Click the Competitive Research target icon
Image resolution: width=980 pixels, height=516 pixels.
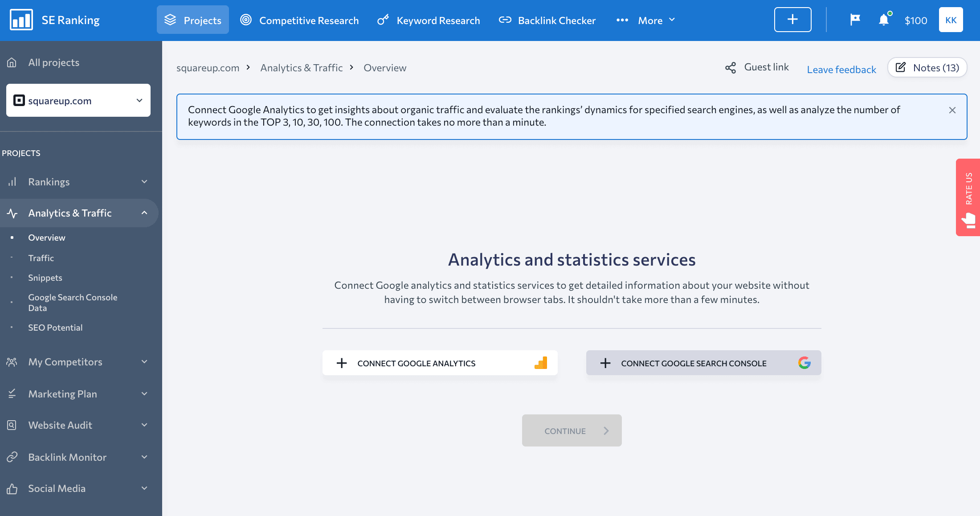(246, 20)
